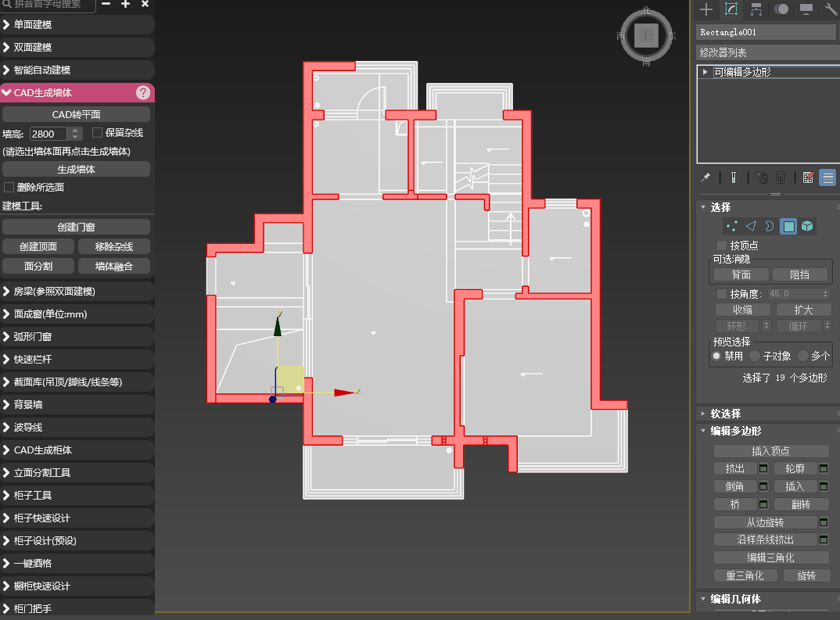Viewport: 840px width, 620px height.
Task: Expand 可编辑多边形 in modifier stack
Action: coord(705,72)
